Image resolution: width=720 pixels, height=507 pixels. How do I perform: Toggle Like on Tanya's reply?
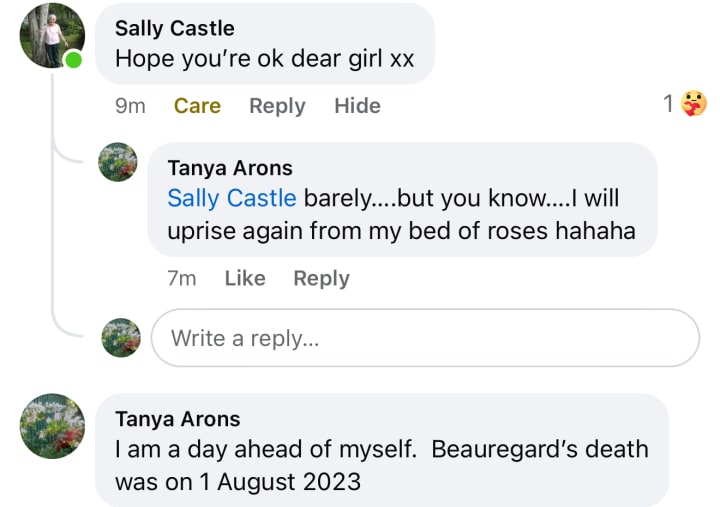[x=245, y=279]
